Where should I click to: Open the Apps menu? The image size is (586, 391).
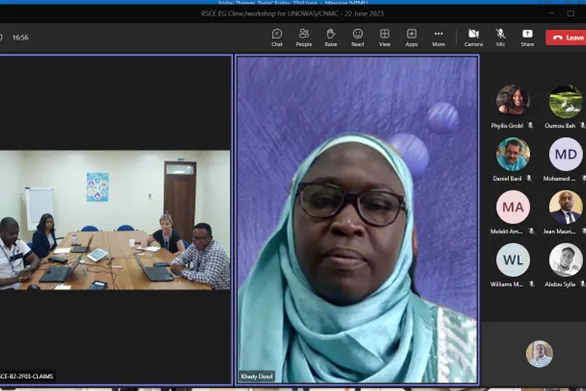[x=411, y=38]
